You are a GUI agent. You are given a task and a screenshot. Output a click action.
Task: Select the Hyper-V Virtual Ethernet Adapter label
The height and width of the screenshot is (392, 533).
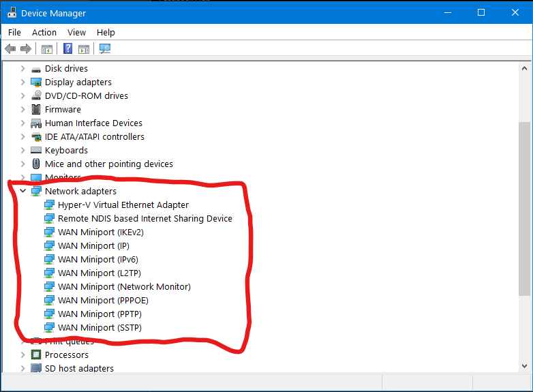(123, 205)
